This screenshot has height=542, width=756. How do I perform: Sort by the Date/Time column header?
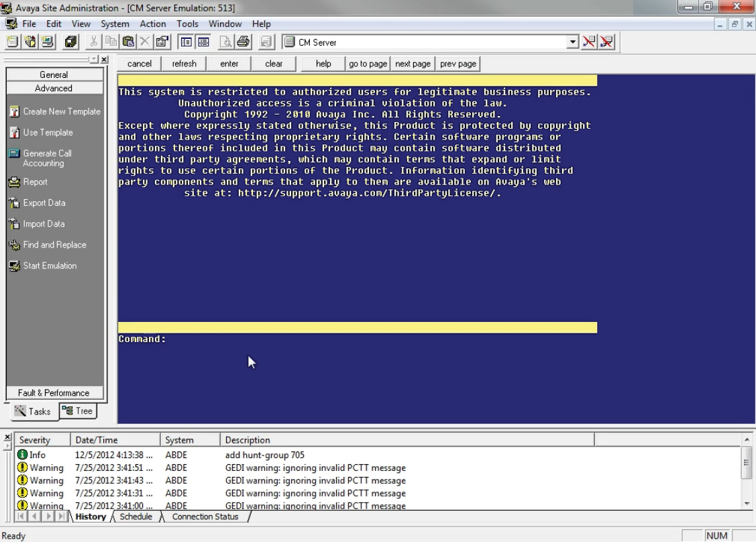115,440
